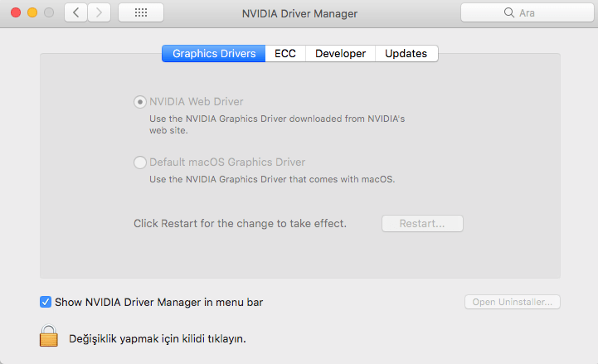Click the Open Uninstaller... button
The height and width of the screenshot is (364, 598).
(513, 302)
